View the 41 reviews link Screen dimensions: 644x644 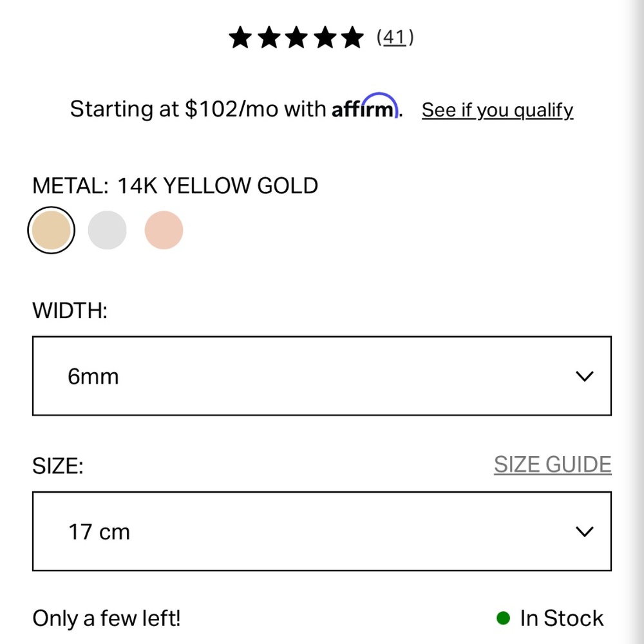coord(395,38)
